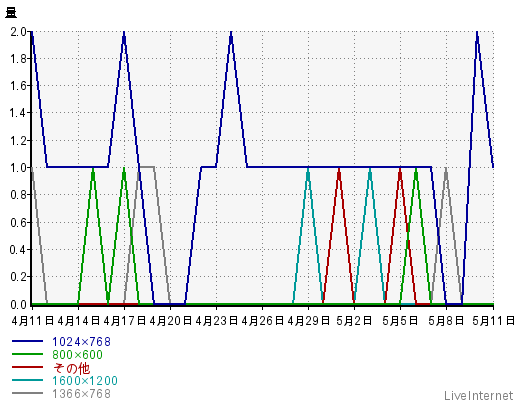Click the 4月29日 date axis label
This screenshot has height=405, width=520.
tap(308, 321)
